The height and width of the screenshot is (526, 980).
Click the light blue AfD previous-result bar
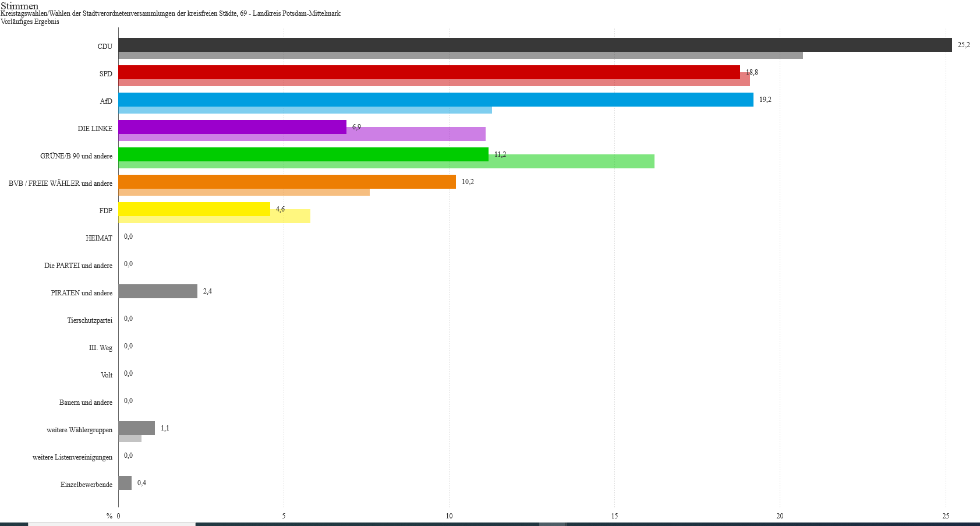tap(305, 110)
